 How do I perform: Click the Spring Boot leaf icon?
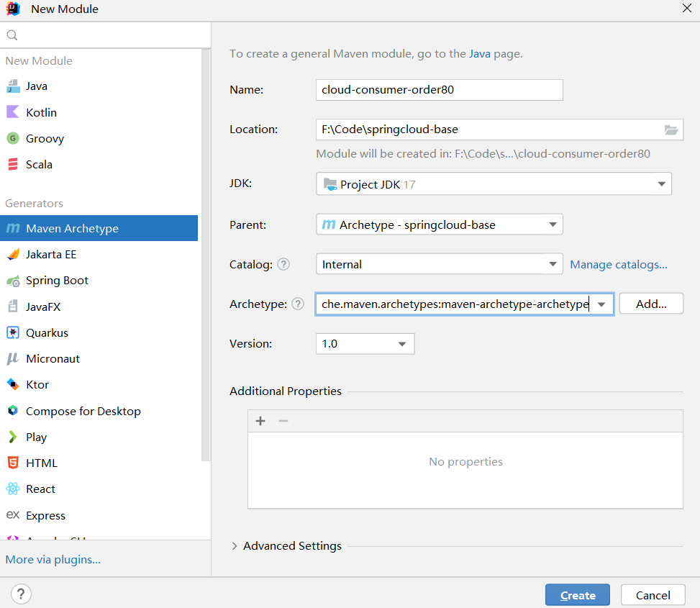[x=13, y=281]
